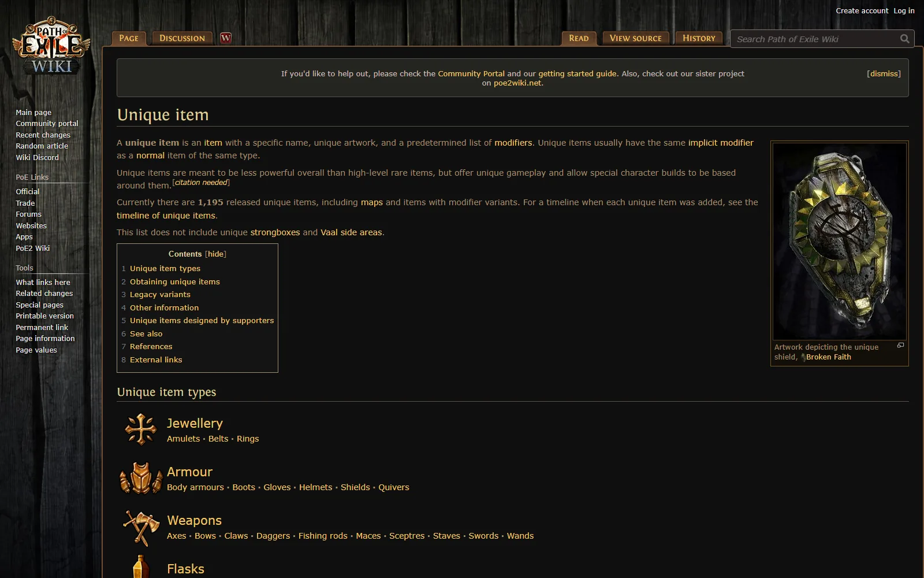Open timeline of unique items link
This screenshot has height=578, width=924.
pyautogui.click(x=166, y=216)
